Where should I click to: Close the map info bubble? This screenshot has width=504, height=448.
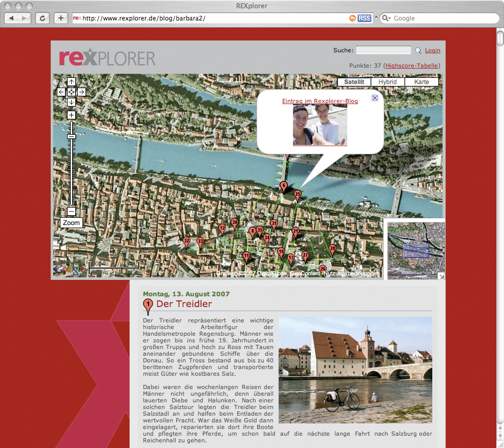pyautogui.click(x=375, y=98)
